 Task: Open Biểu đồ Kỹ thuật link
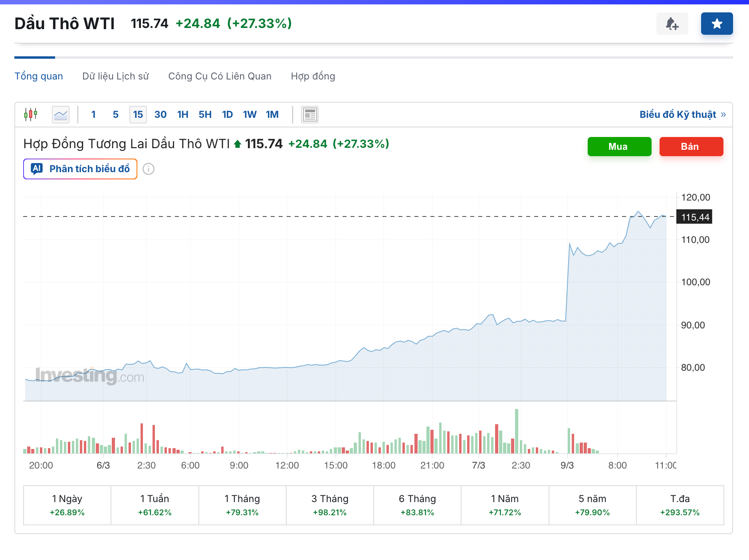(x=682, y=115)
